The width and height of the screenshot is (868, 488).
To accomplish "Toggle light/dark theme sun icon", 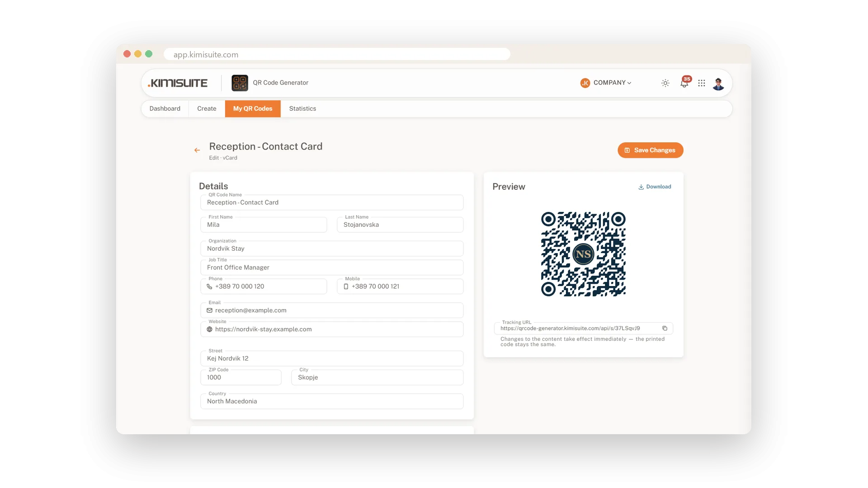I will point(665,83).
